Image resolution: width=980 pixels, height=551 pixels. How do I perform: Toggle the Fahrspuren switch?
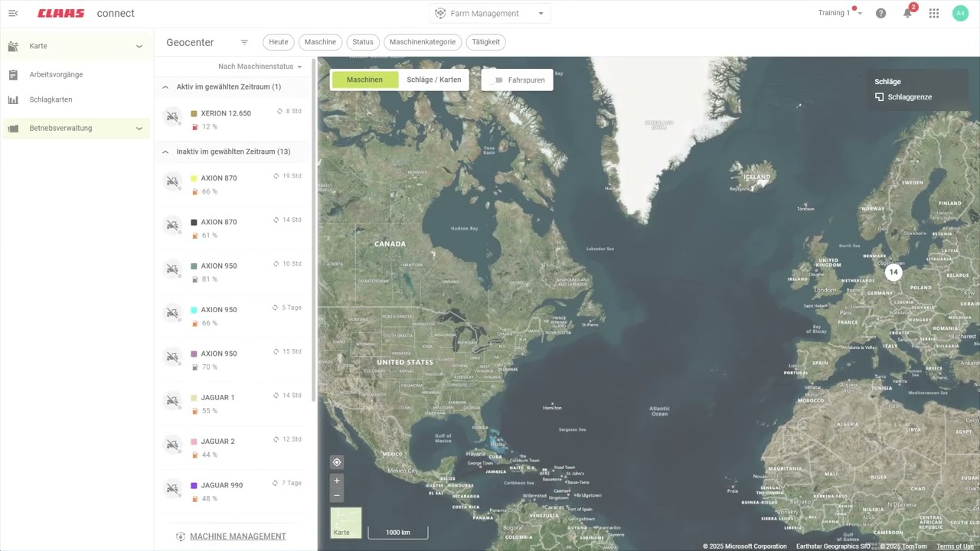498,80
